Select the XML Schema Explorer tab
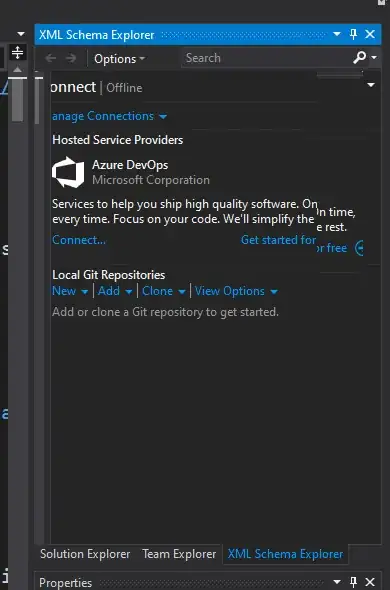390x590 pixels. [x=285, y=554]
